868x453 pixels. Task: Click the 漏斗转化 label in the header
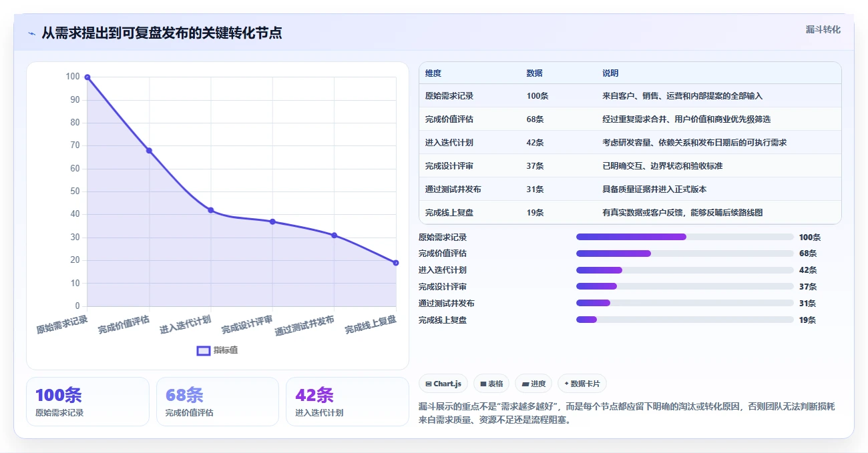(x=823, y=30)
